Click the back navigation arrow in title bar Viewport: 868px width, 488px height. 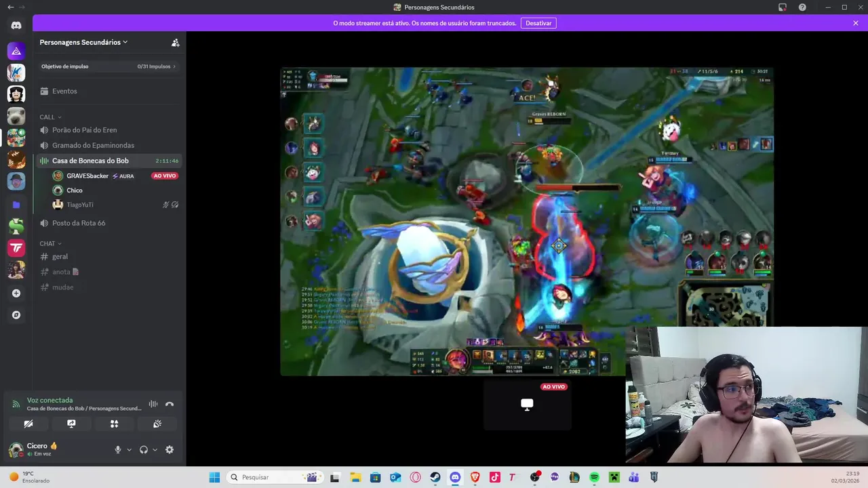tap(10, 7)
